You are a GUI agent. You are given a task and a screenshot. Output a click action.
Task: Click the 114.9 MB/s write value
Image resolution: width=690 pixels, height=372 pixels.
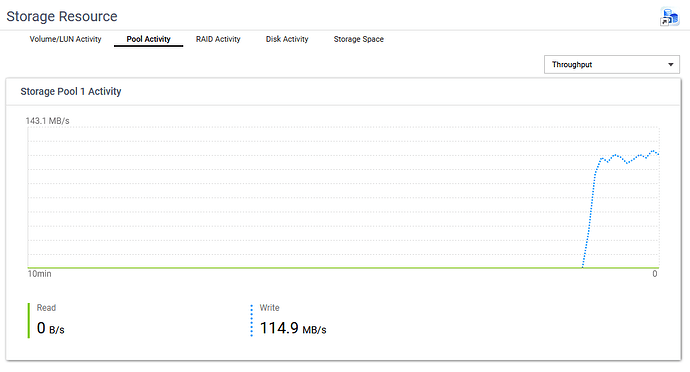293,328
